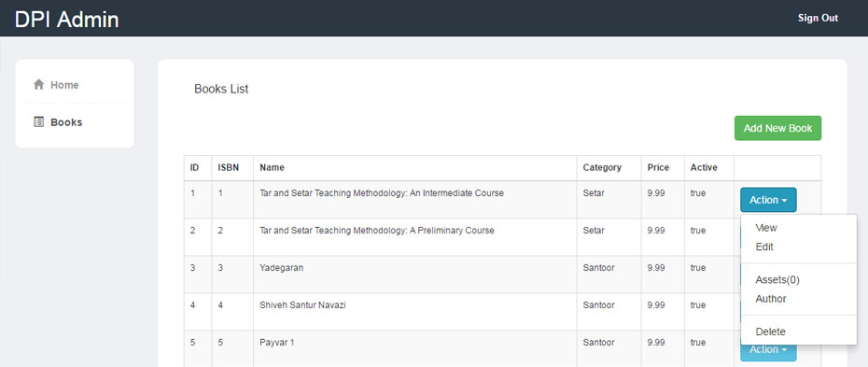The width and height of the screenshot is (868, 367).
Task: Select the 'An Intermediate Course' book name
Action: (x=382, y=193)
